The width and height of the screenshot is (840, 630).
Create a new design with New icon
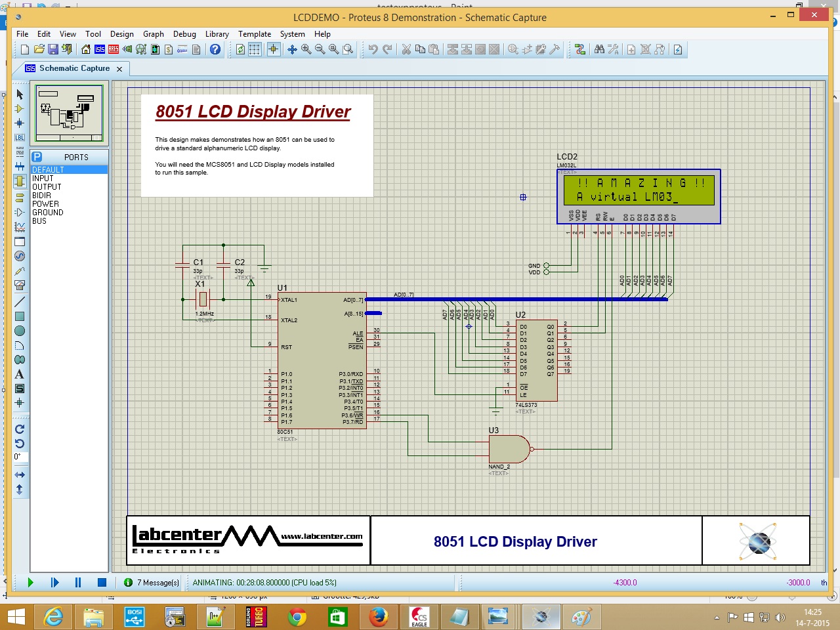(x=25, y=49)
